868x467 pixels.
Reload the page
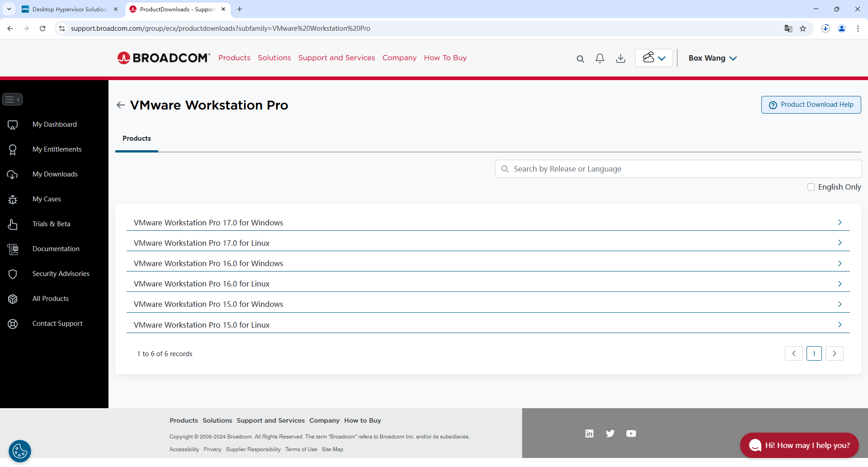[42, 29]
